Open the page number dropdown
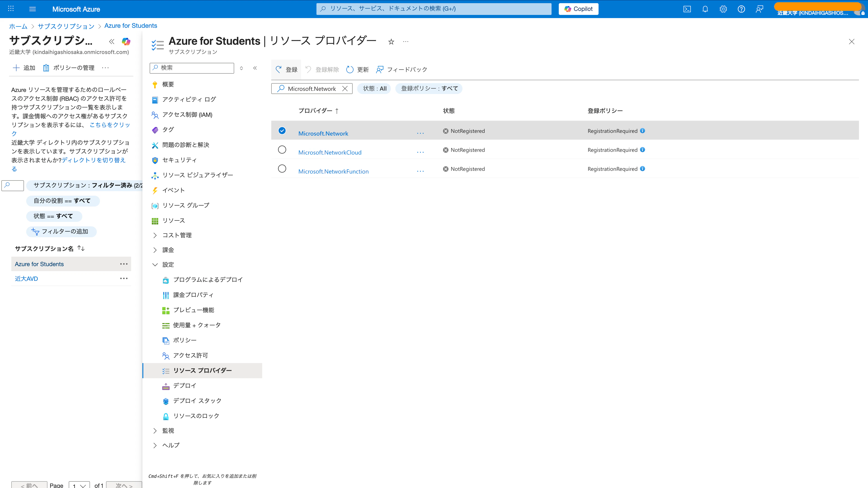868x488 pixels. pos(79,485)
